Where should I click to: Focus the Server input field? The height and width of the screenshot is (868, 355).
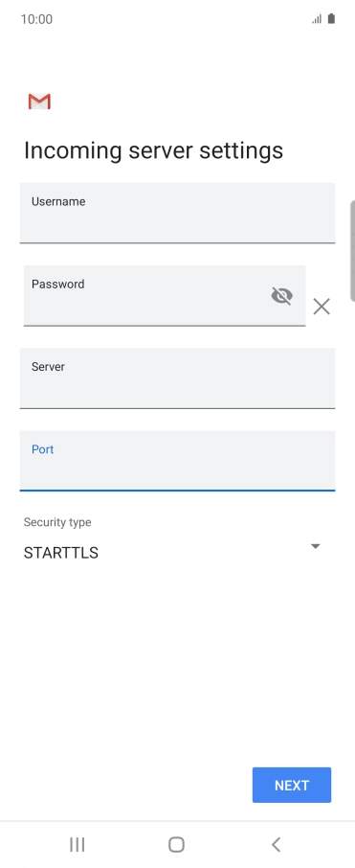pos(178,378)
